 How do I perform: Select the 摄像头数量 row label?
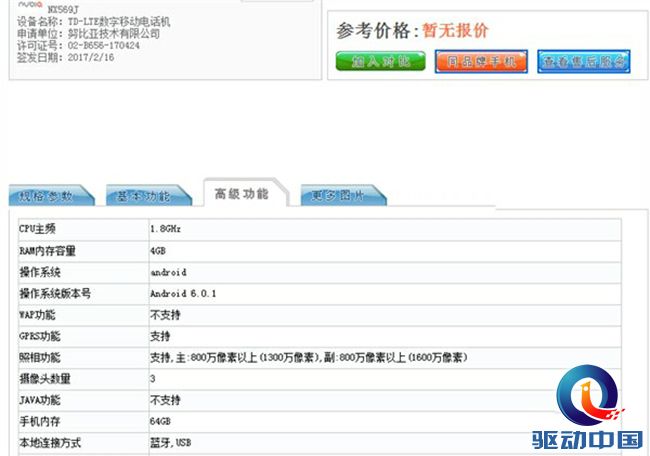(45, 379)
